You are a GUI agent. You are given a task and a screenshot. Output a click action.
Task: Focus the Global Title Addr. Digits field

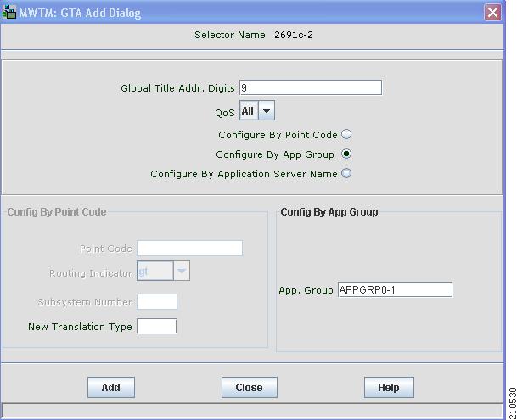[x=311, y=87]
